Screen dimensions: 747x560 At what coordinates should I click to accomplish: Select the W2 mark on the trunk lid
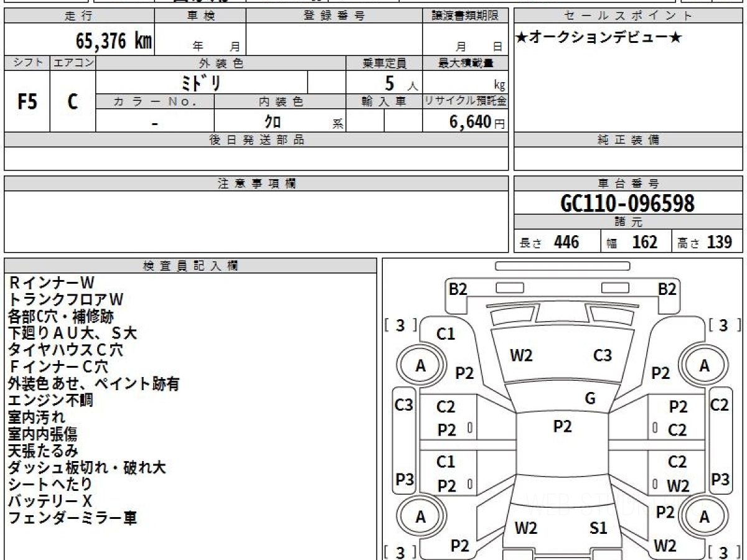526,528
